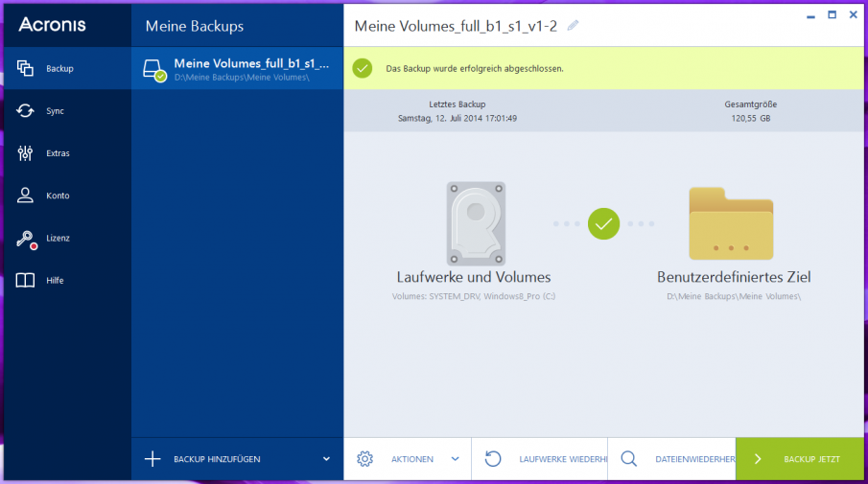Click the Hilfe book icon

tap(25, 281)
